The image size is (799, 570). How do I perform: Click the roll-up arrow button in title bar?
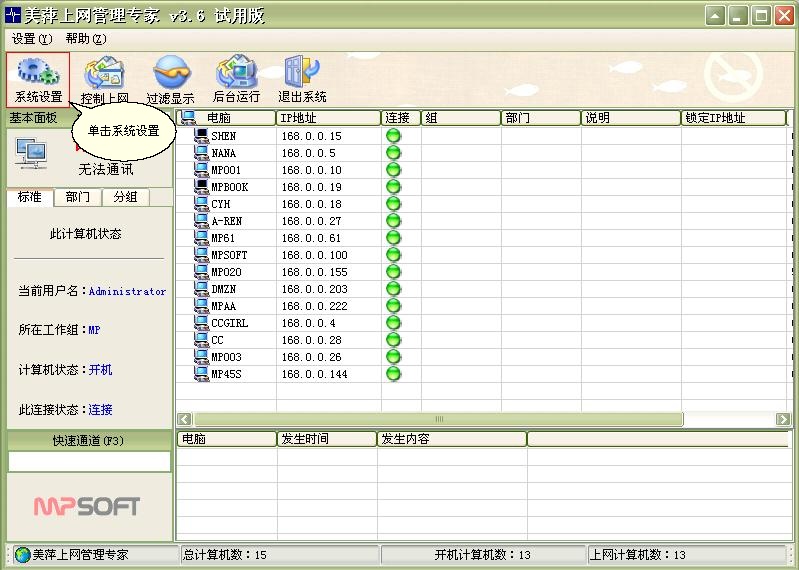(x=715, y=16)
